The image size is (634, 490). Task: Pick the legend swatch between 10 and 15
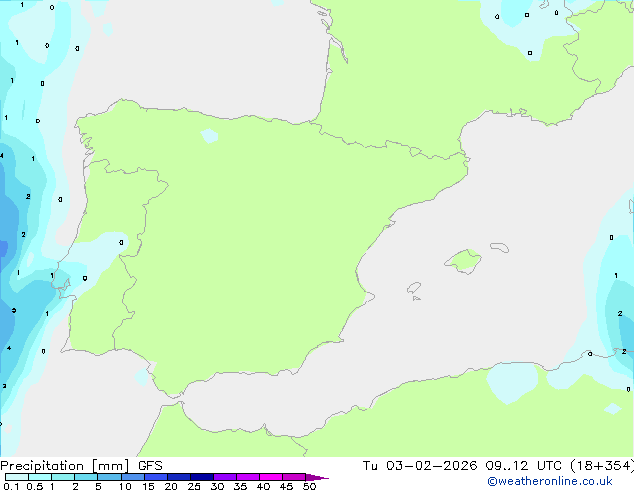(x=132, y=477)
